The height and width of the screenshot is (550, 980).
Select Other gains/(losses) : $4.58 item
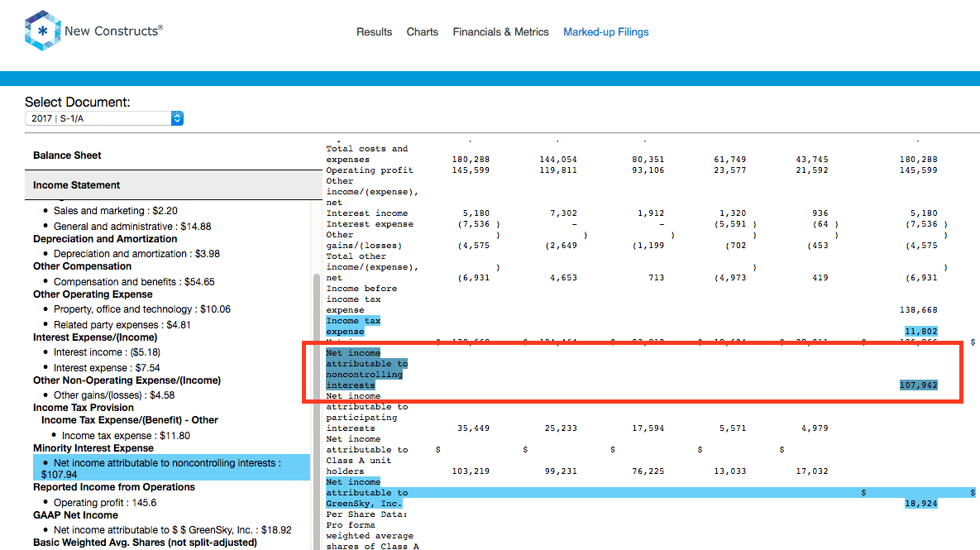tap(114, 395)
